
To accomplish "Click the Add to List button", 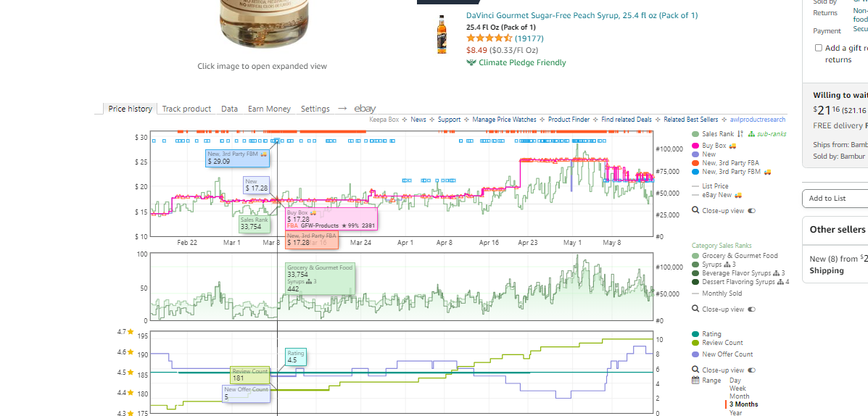I will tap(835, 199).
